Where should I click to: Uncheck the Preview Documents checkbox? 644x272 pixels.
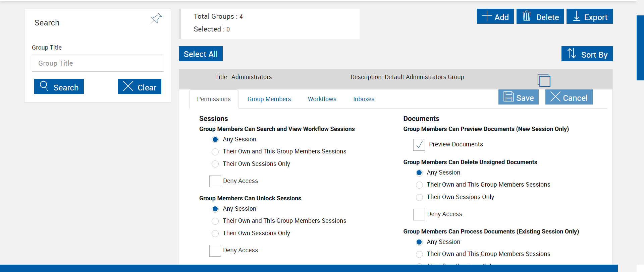point(419,145)
